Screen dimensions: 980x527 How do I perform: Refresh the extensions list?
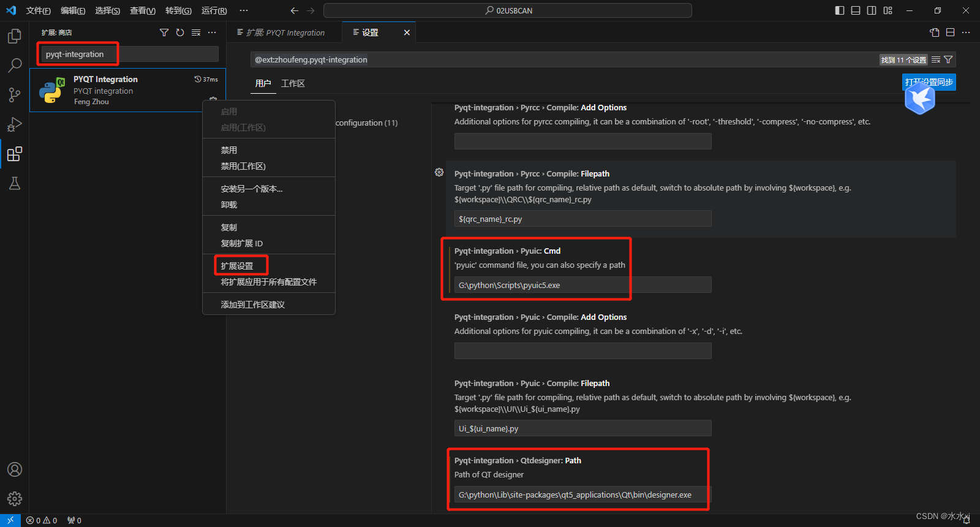(x=180, y=32)
